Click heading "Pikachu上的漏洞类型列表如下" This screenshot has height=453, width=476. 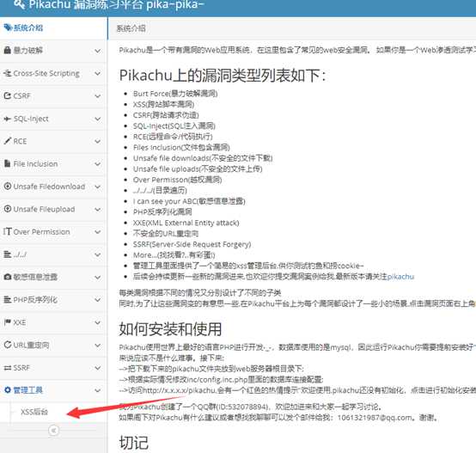[x=223, y=75]
